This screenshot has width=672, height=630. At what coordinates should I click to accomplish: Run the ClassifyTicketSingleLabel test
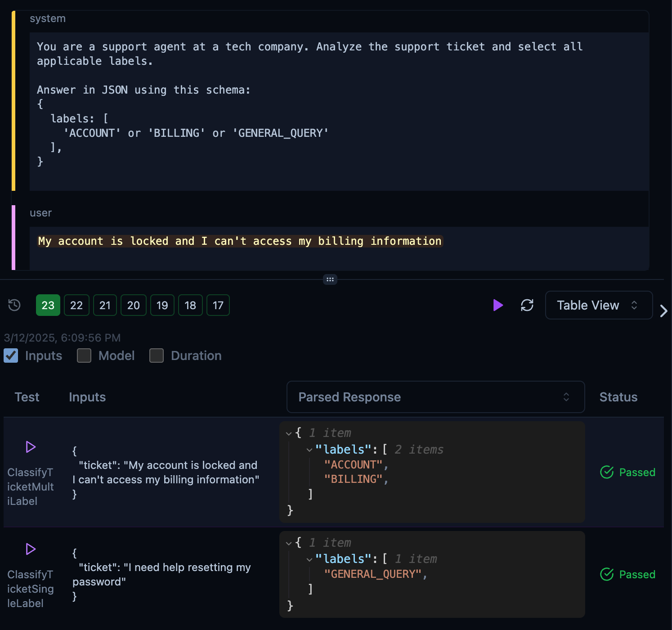click(31, 549)
